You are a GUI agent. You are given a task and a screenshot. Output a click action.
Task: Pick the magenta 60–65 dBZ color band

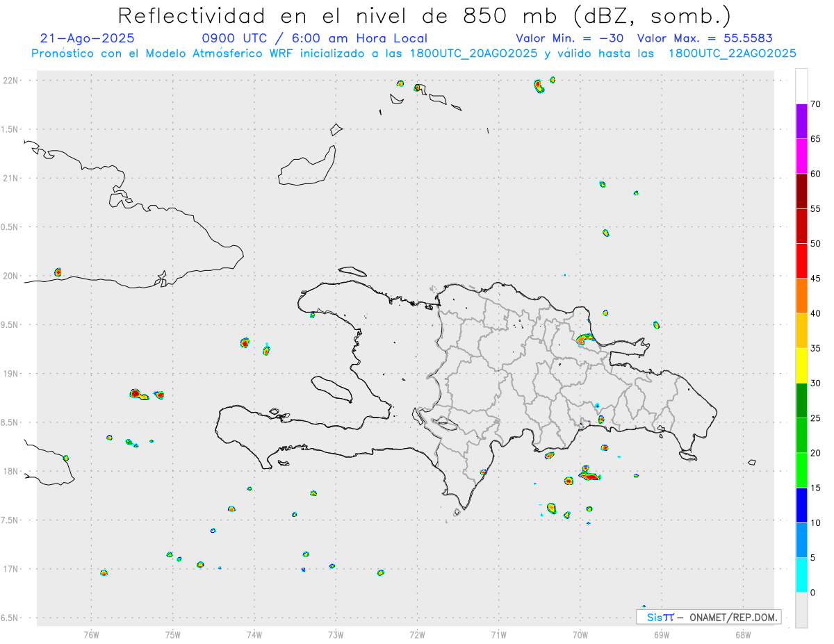(801, 156)
